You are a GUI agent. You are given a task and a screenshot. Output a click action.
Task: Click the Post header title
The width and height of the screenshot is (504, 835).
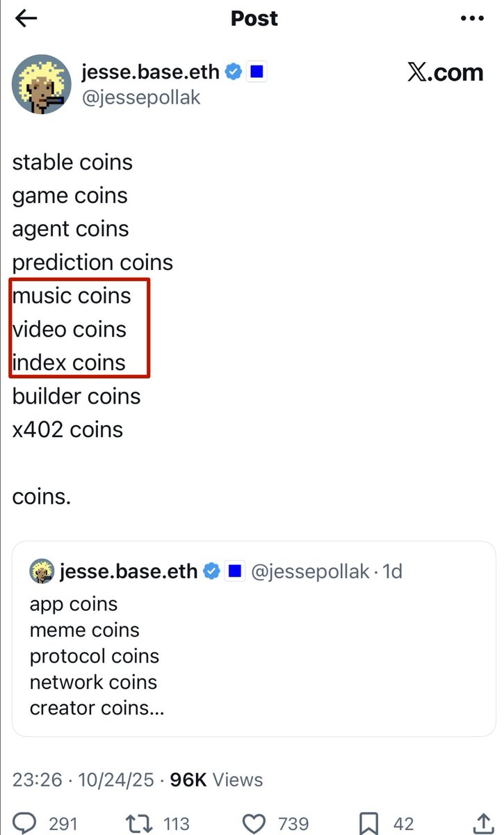254,19
